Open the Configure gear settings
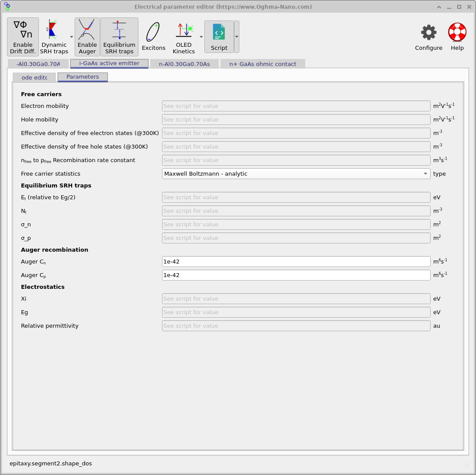The image size is (476, 475). tap(429, 37)
